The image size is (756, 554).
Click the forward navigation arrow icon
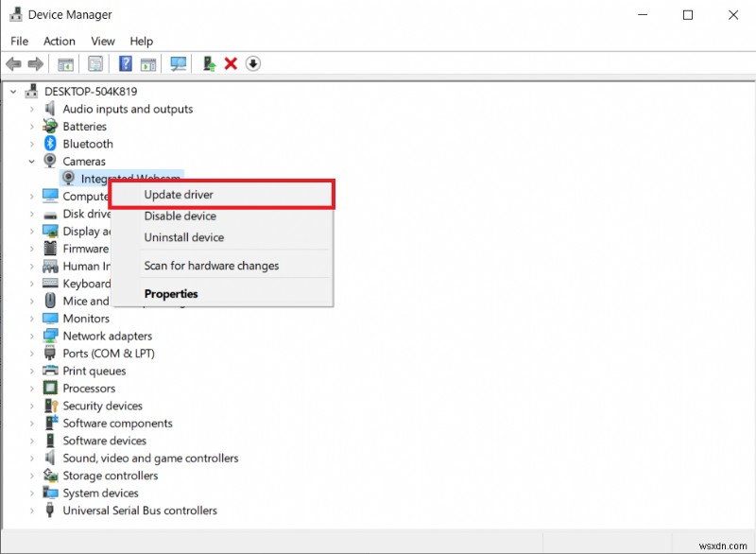click(x=35, y=63)
